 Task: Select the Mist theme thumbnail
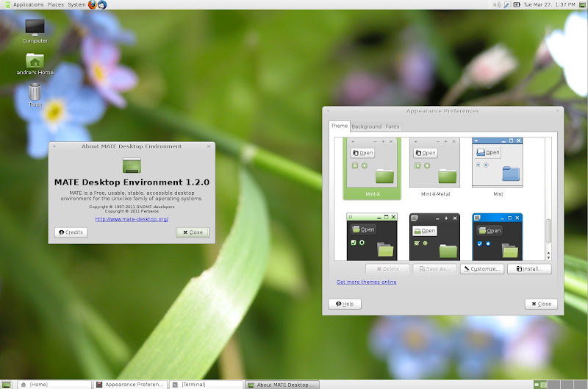pos(498,168)
